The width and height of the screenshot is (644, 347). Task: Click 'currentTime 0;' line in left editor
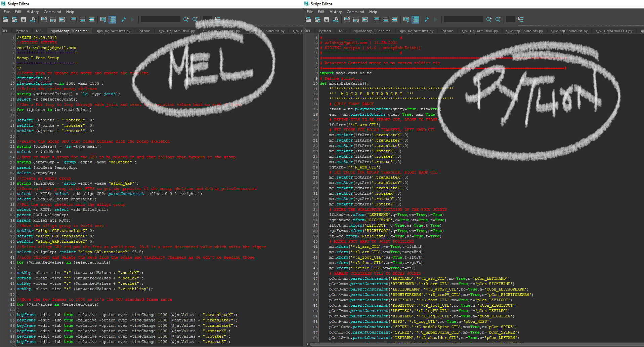point(33,78)
